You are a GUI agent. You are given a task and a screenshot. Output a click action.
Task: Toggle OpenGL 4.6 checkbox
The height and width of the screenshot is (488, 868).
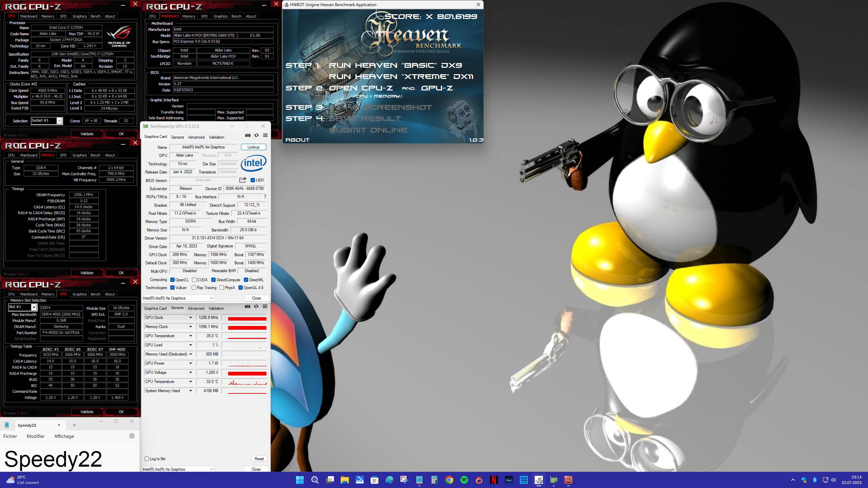pyautogui.click(x=240, y=288)
